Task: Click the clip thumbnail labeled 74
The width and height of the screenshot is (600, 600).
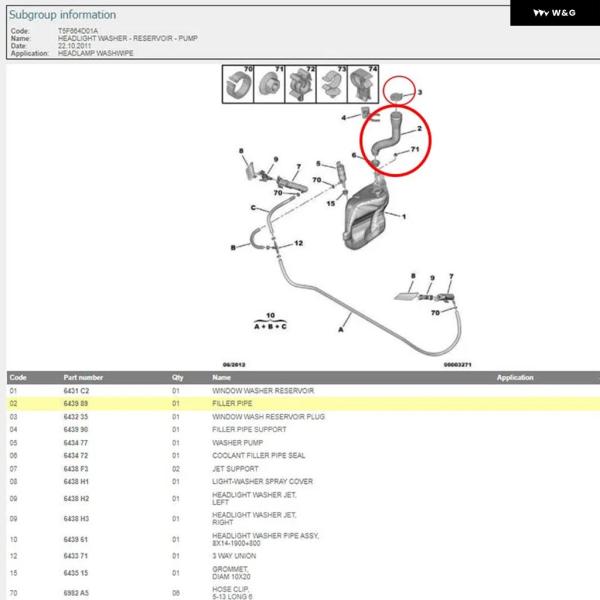Action: (362, 85)
